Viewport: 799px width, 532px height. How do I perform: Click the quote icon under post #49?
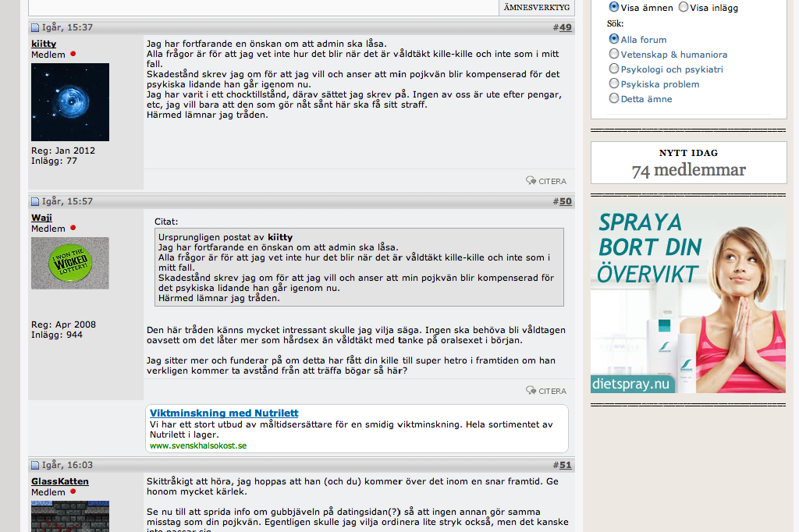click(531, 180)
